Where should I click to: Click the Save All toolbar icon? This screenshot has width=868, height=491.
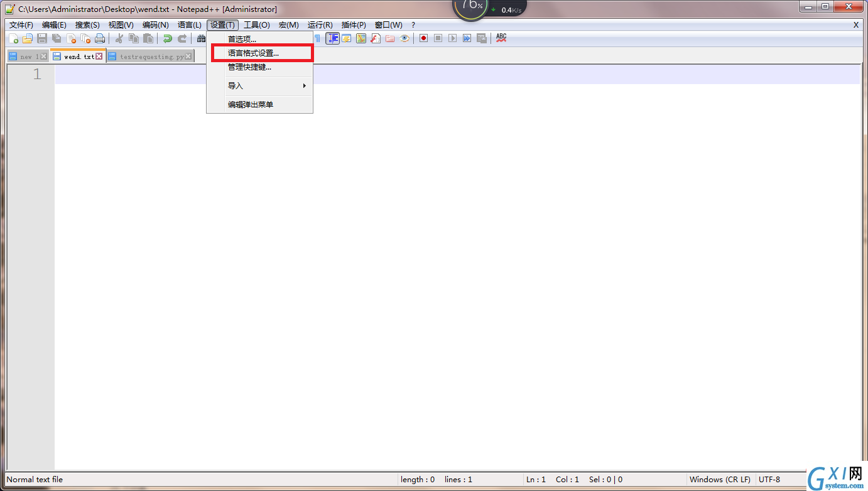[57, 38]
